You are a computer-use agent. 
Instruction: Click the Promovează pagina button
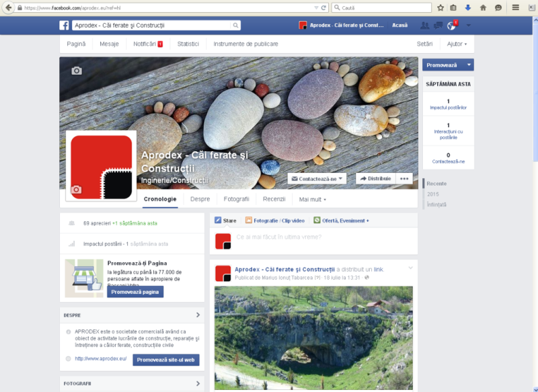pyautogui.click(x=135, y=292)
